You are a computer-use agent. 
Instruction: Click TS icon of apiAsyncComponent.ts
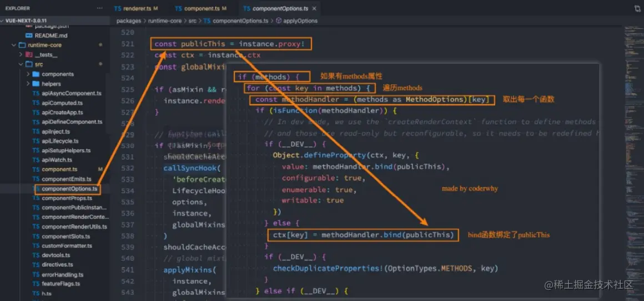tap(36, 94)
